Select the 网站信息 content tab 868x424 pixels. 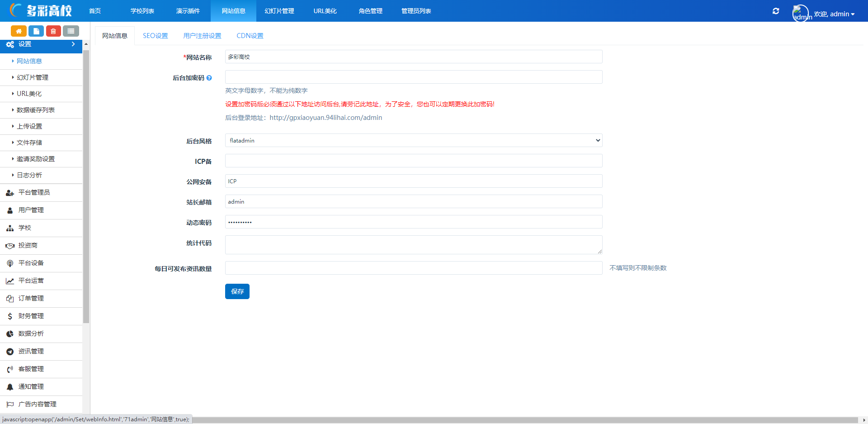click(x=115, y=36)
